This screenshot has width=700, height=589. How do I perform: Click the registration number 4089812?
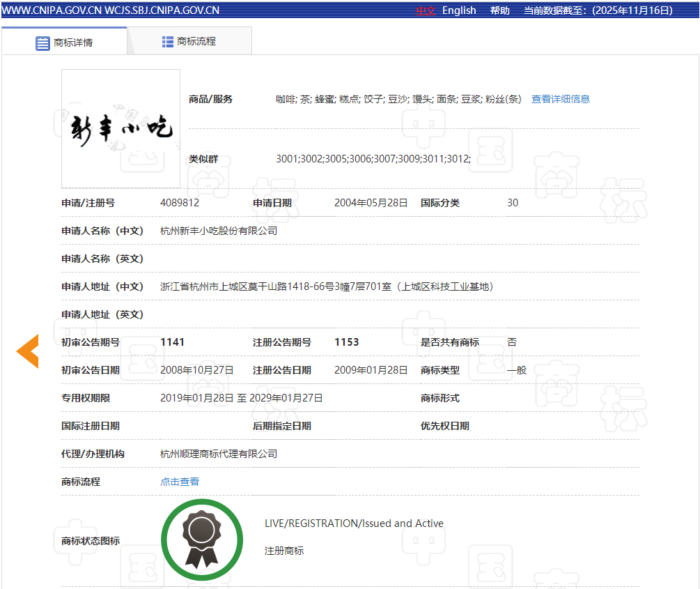180,203
